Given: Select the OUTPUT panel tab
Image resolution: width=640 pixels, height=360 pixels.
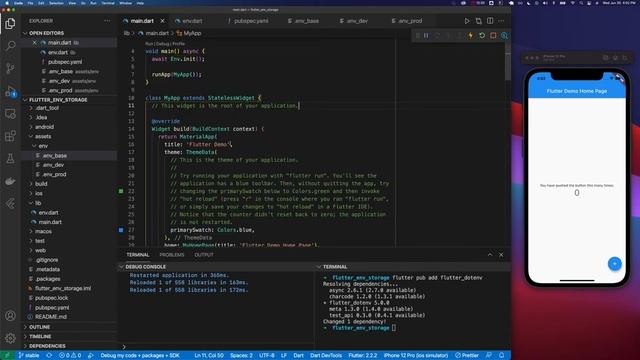Looking at the screenshot, I should click(x=204, y=255).
